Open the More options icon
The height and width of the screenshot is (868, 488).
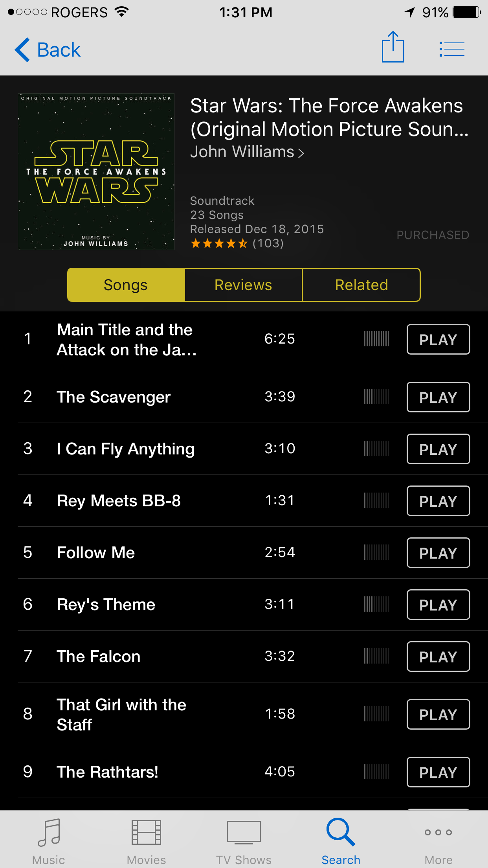coord(438,832)
